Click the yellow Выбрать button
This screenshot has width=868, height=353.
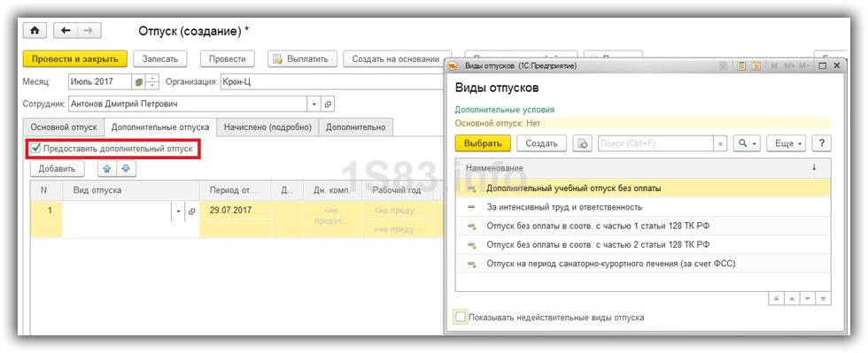pos(484,143)
